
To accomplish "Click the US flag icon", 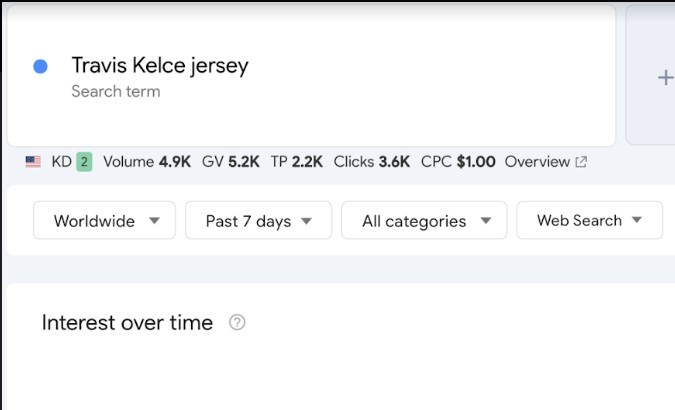I will (33, 162).
